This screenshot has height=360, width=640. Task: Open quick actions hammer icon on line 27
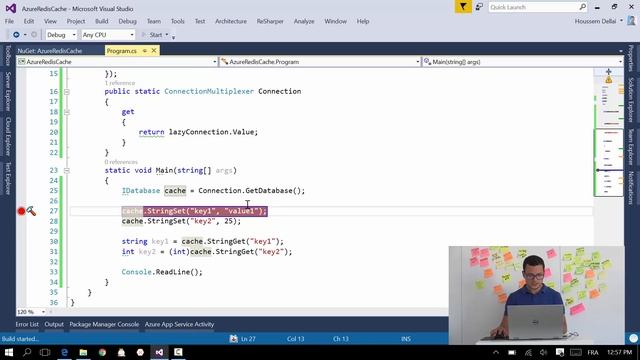[31, 211]
